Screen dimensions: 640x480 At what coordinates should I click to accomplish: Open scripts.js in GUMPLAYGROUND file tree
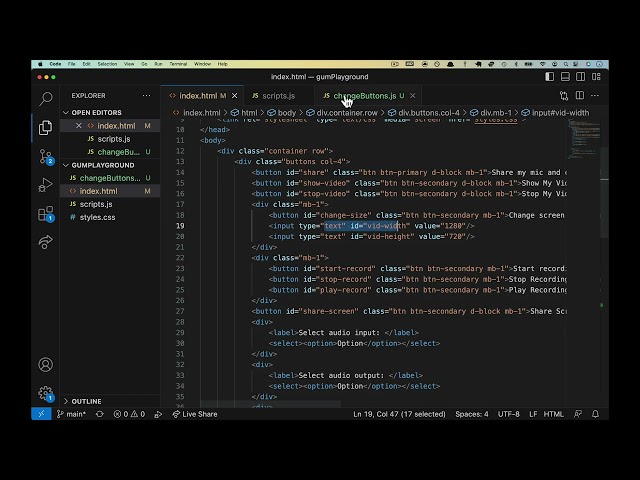[x=110, y=204]
